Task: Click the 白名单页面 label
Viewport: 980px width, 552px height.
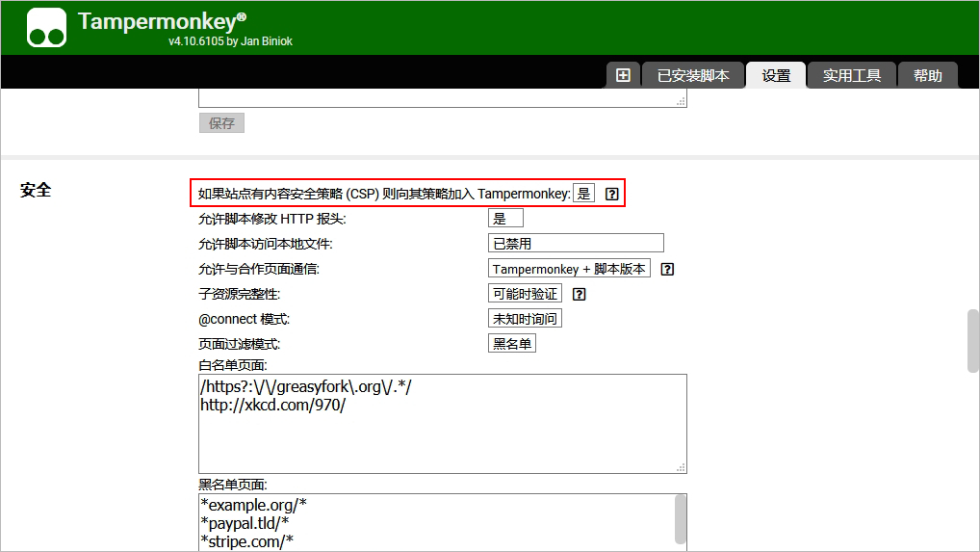Action: 233,365
